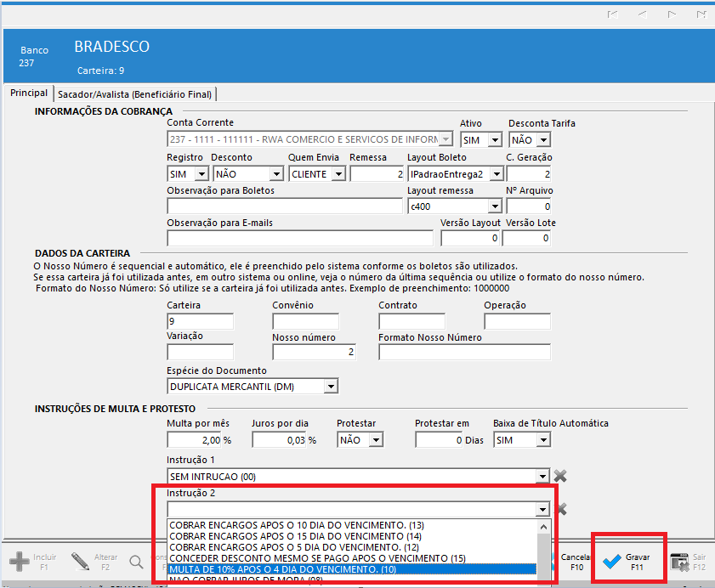Switch to the Principal tab

tap(29, 93)
